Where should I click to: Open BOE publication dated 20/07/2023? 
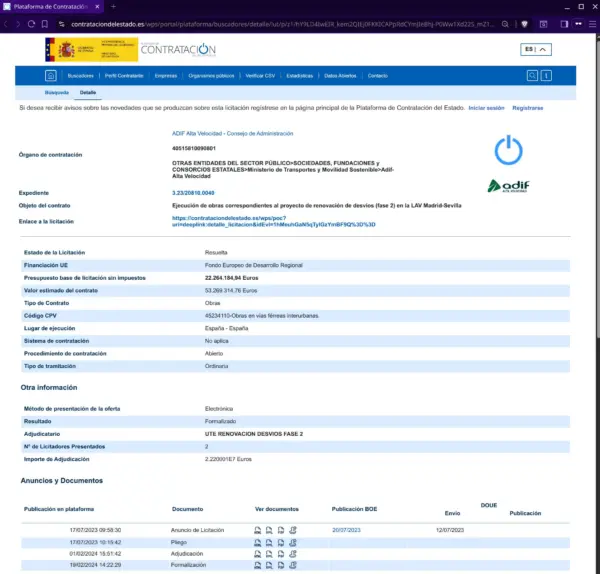(346, 530)
